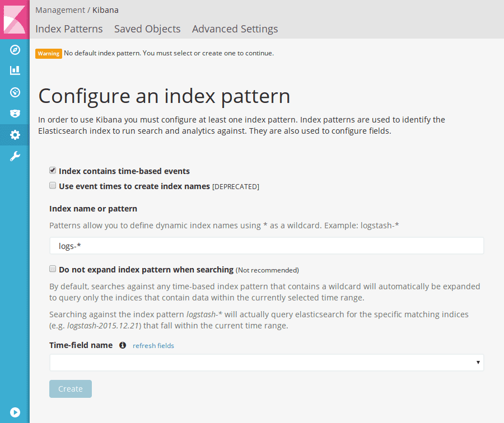Click the info icon beside Time-field name
The width and height of the screenshot is (504, 423).
[123, 345]
